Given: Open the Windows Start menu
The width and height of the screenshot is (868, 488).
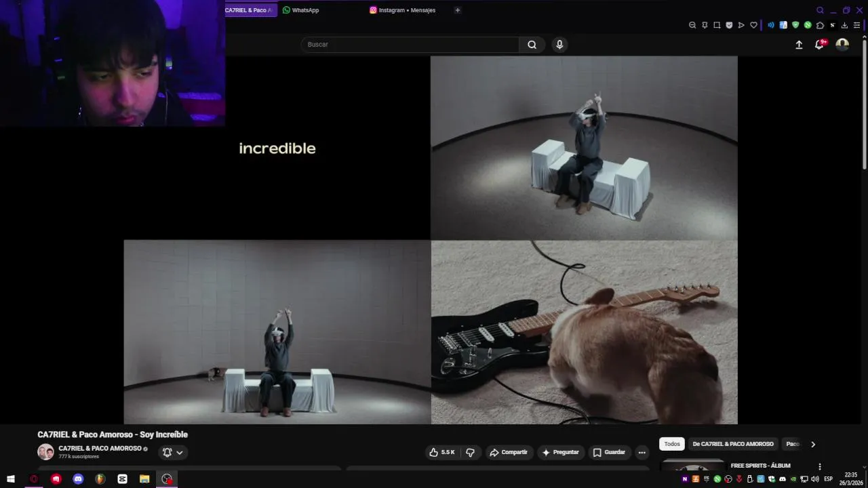Looking at the screenshot, I should coord(11,479).
